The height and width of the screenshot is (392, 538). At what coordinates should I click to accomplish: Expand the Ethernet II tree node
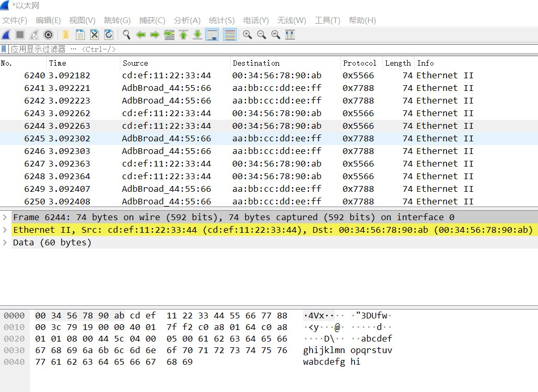pos(5,230)
